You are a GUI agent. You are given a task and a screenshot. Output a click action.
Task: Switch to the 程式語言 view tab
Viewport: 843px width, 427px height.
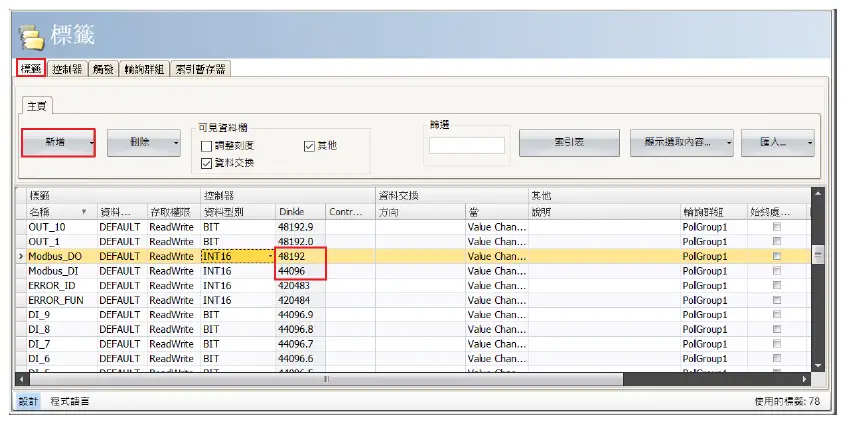[x=70, y=401]
